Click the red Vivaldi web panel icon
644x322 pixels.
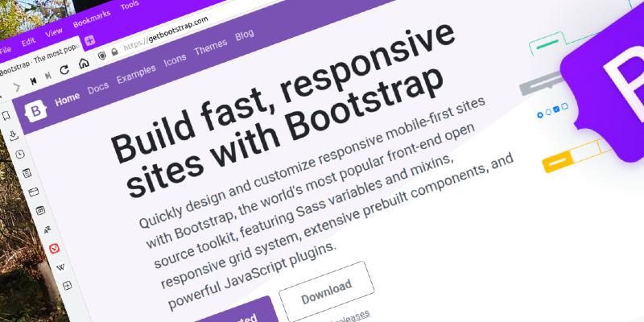coord(54,249)
